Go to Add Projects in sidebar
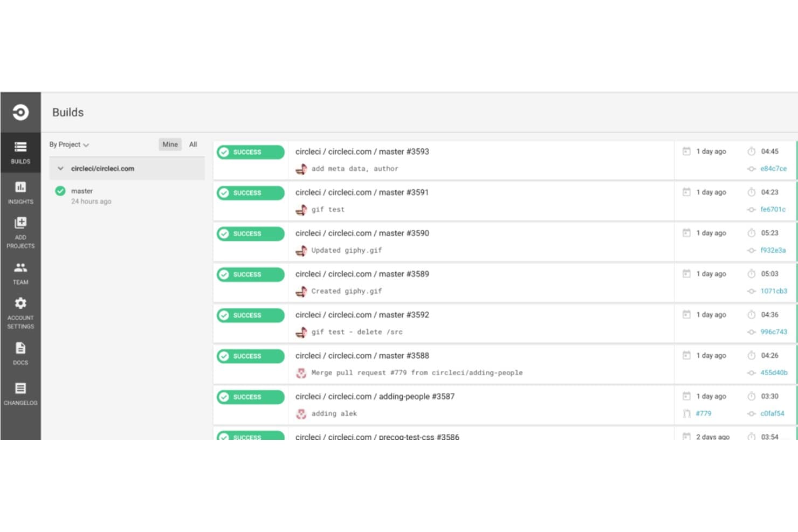Viewport: 798px width, 532px height. pyautogui.click(x=20, y=233)
